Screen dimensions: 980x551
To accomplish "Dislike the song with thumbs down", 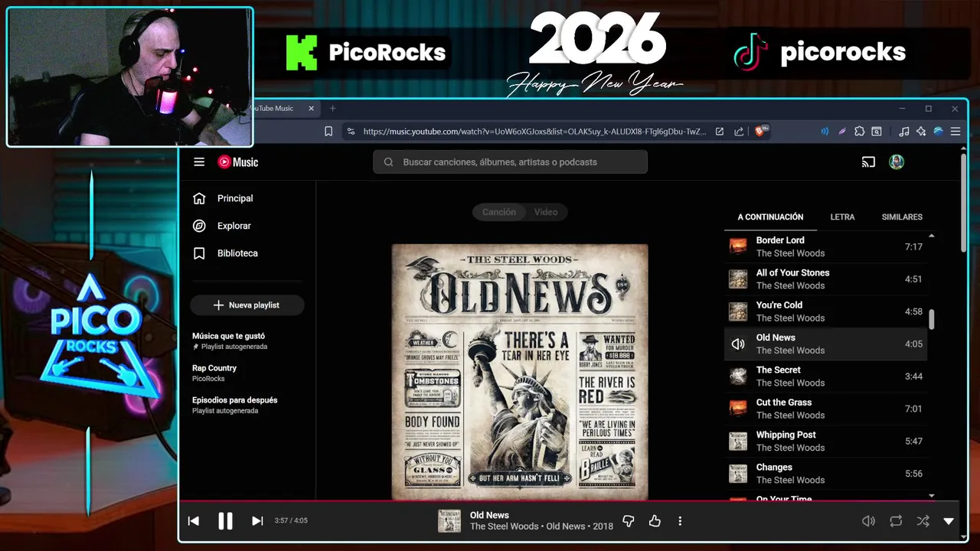I will click(x=629, y=521).
